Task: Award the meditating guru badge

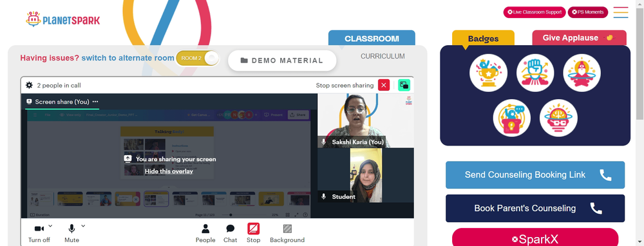Action: [582, 73]
